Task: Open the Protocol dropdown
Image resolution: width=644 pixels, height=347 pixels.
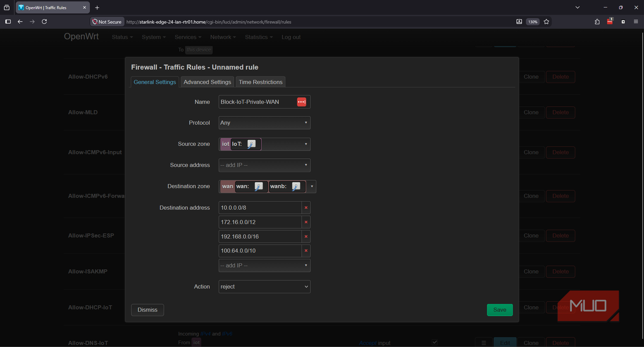Action: coord(264,123)
